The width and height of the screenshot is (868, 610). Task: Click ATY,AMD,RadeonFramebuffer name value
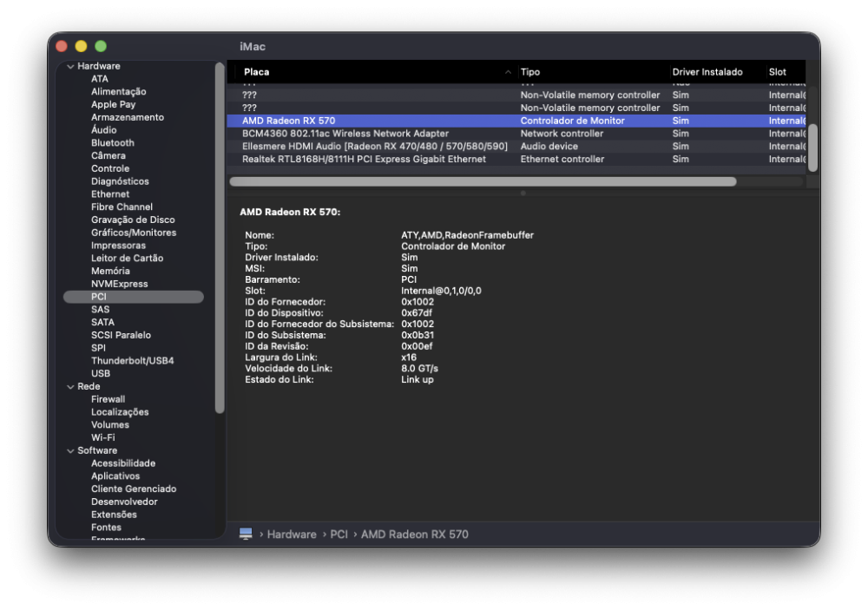[x=467, y=235]
